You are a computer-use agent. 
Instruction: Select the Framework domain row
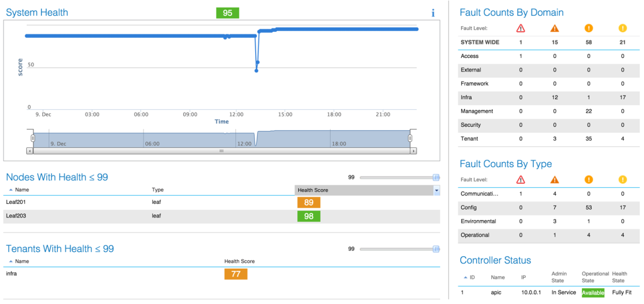click(x=549, y=84)
